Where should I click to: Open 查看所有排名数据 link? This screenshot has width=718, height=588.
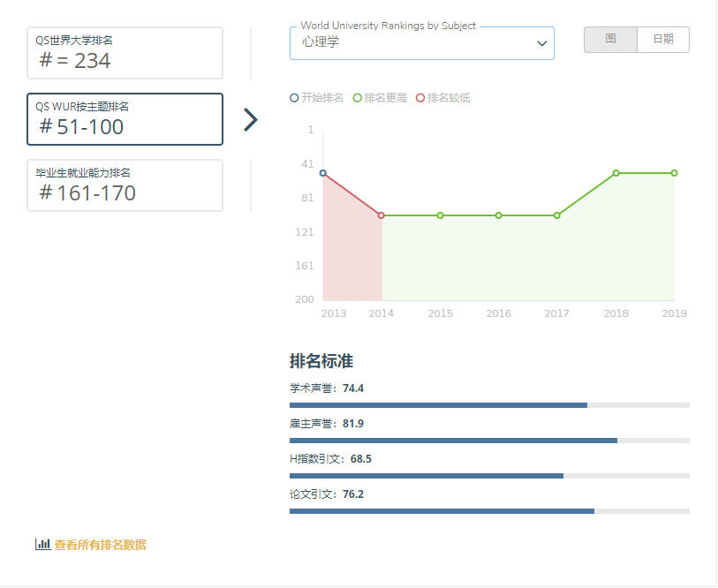[x=100, y=545]
